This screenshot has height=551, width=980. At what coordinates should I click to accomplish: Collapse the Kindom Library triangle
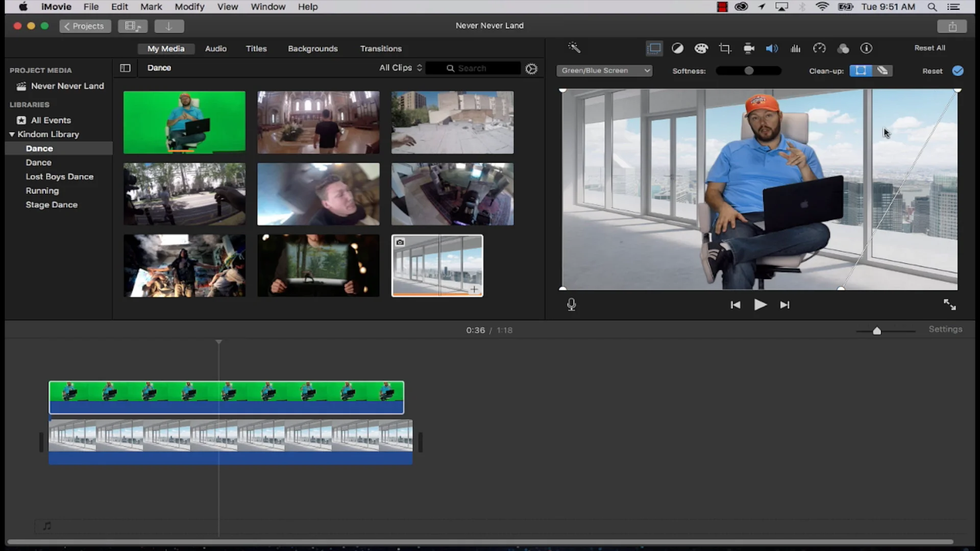(x=12, y=134)
